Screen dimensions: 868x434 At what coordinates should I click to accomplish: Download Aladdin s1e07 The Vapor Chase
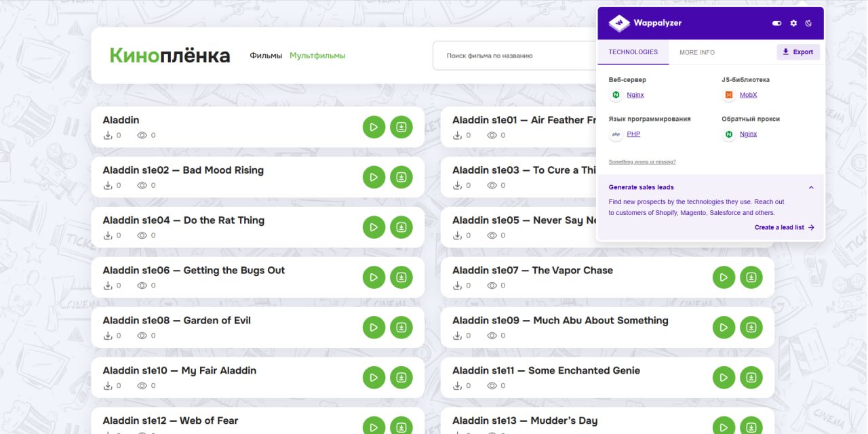coord(751,277)
